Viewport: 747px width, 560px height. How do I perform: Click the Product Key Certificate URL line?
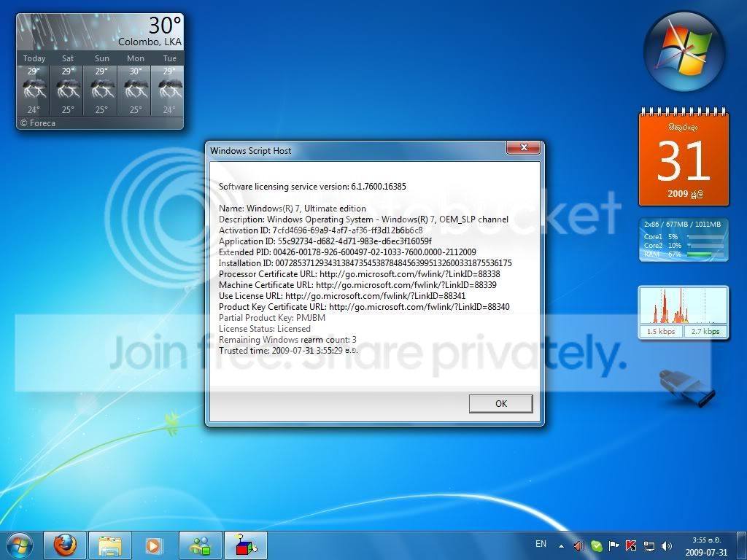pyautogui.click(x=365, y=307)
